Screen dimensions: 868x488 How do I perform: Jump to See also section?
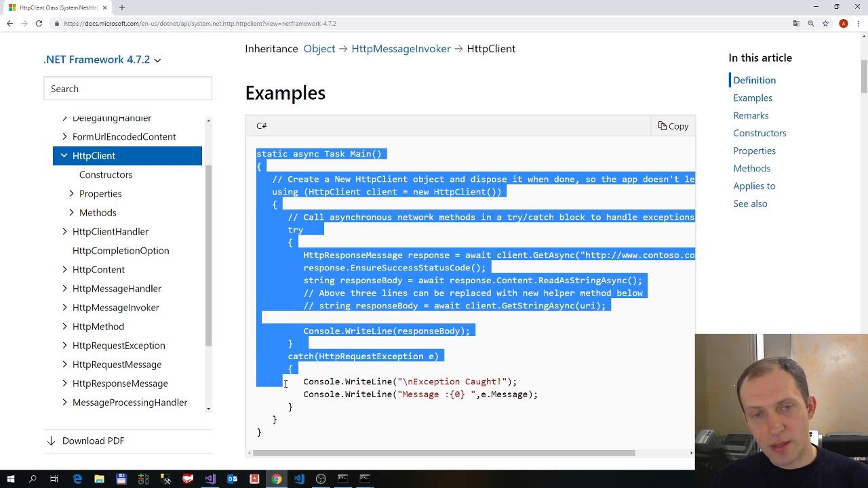pyautogui.click(x=750, y=203)
